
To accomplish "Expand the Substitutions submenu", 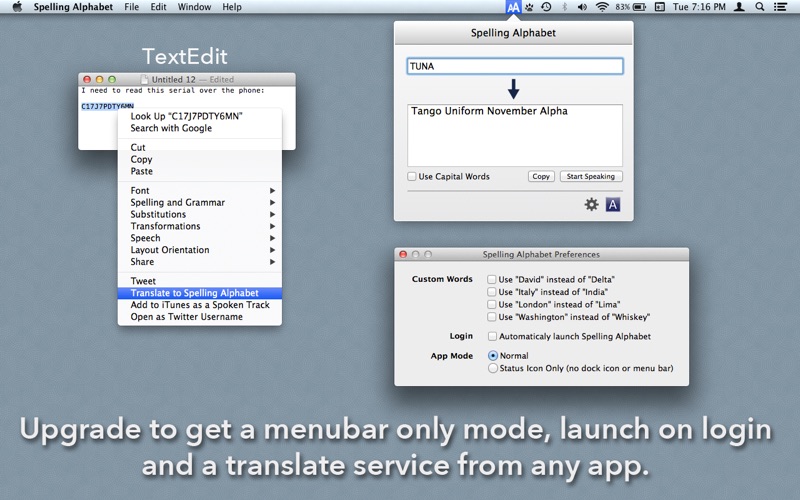I will [x=199, y=214].
